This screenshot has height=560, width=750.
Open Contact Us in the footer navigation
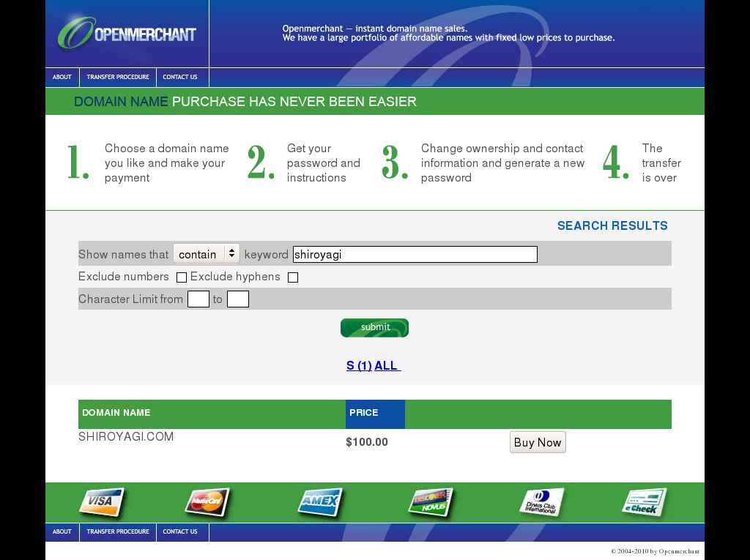point(180,531)
